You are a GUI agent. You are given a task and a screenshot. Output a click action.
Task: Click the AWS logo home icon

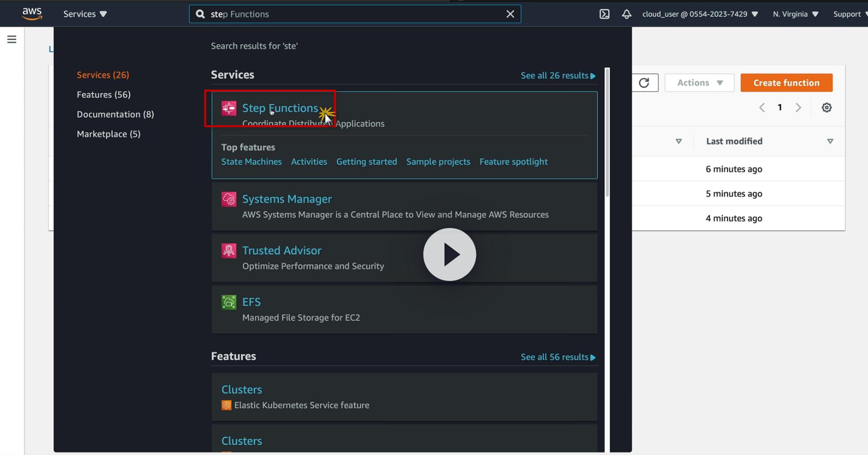pyautogui.click(x=32, y=14)
